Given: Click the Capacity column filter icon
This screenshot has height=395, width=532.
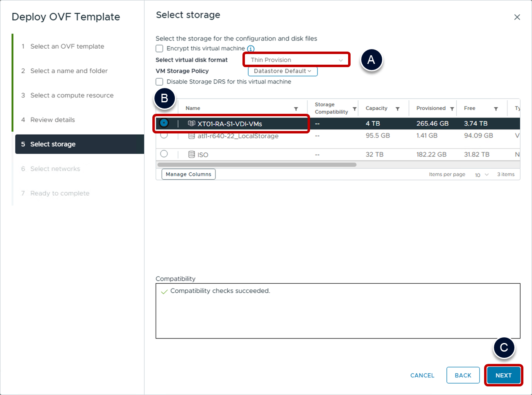Looking at the screenshot, I should [x=397, y=109].
